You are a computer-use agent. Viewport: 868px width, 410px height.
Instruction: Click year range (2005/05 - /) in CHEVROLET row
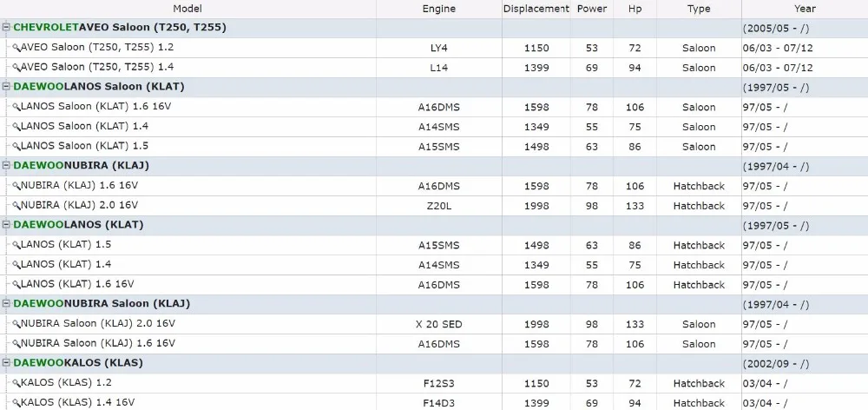point(776,29)
